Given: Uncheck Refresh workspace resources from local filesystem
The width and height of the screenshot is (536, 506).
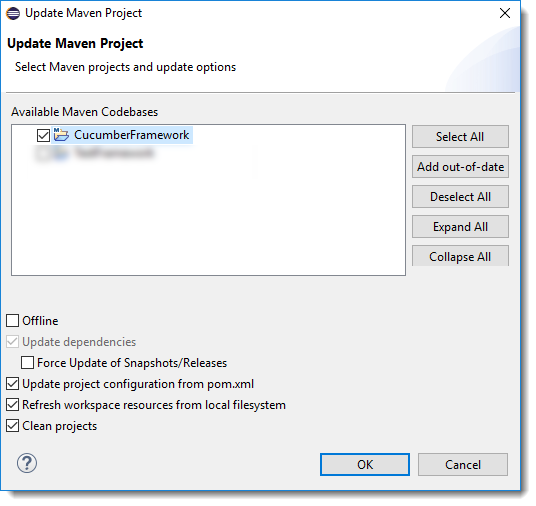Looking at the screenshot, I should [x=12, y=405].
